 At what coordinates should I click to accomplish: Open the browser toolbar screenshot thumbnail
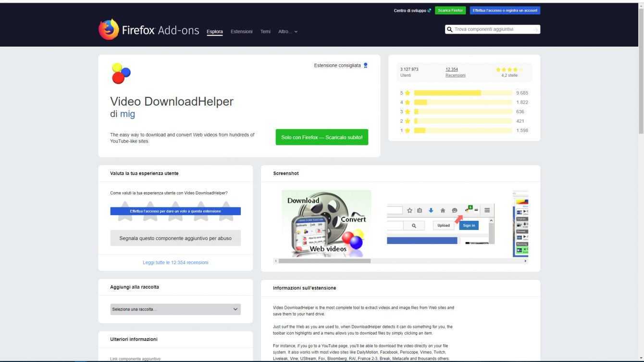click(x=441, y=224)
